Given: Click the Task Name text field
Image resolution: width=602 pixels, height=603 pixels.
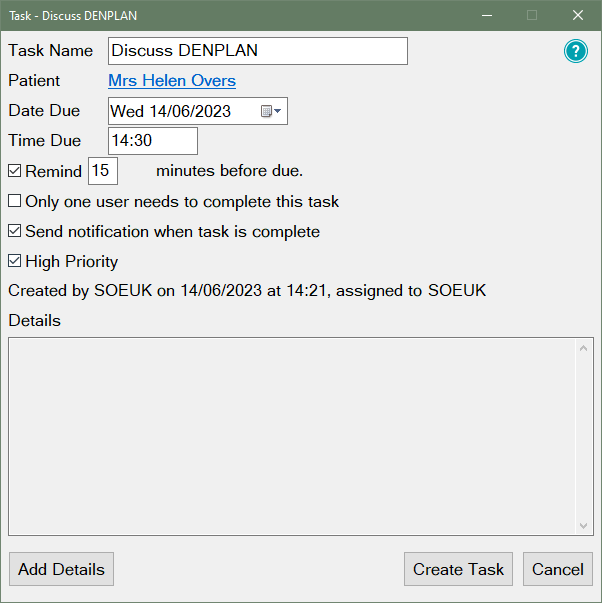Looking at the screenshot, I should (x=257, y=51).
